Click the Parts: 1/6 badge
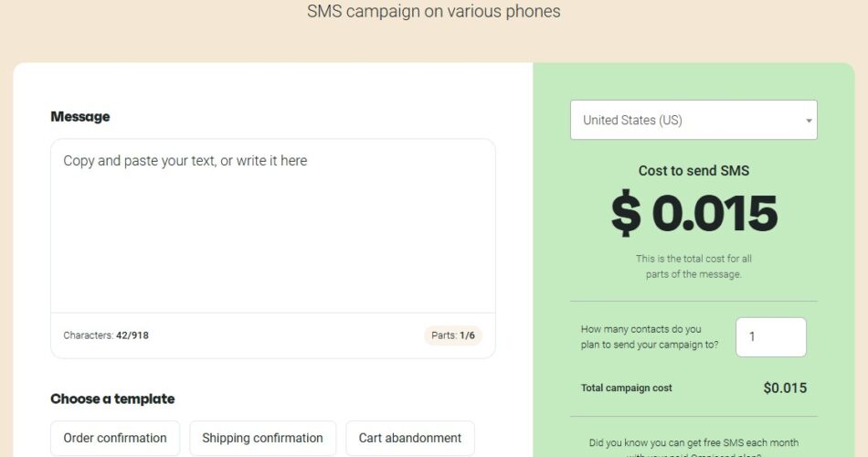The height and width of the screenshot is (457, 868). (x=453, y=335)
